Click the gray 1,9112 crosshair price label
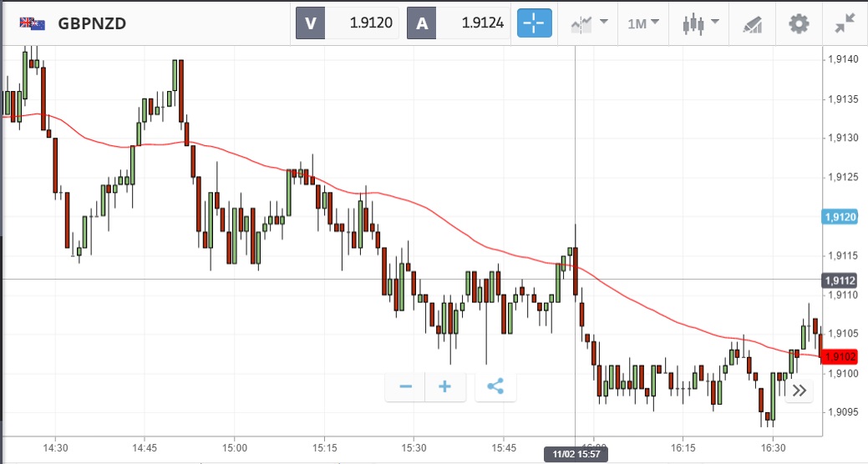The image size is (868, 464). (x=839, y=280)
